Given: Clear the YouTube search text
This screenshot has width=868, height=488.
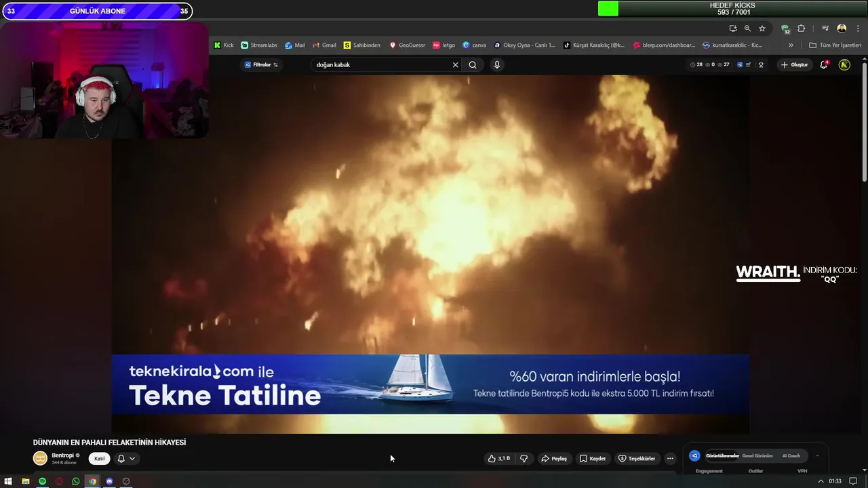Looking at the screenshot, I should pyautogui.click(x=456, y=65).
